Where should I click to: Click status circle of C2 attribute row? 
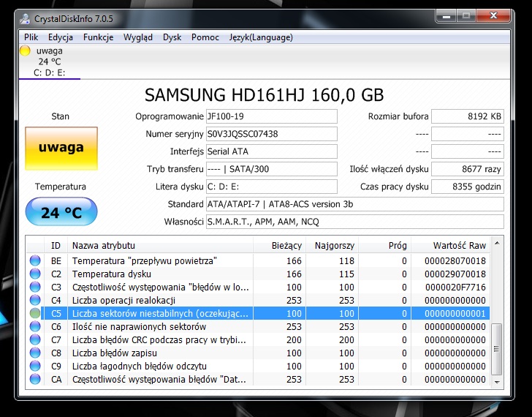[35, 274]
